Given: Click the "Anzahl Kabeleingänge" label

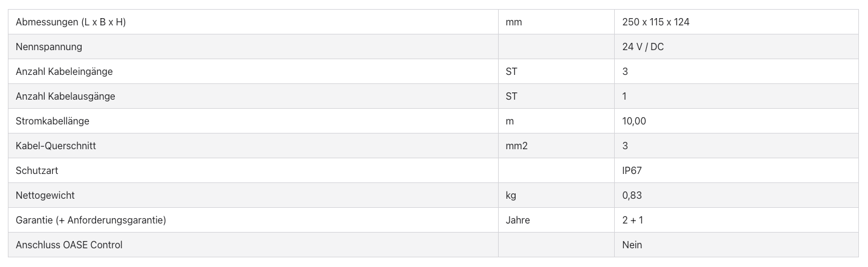Looking at the screenshot, I should point(64,72).
